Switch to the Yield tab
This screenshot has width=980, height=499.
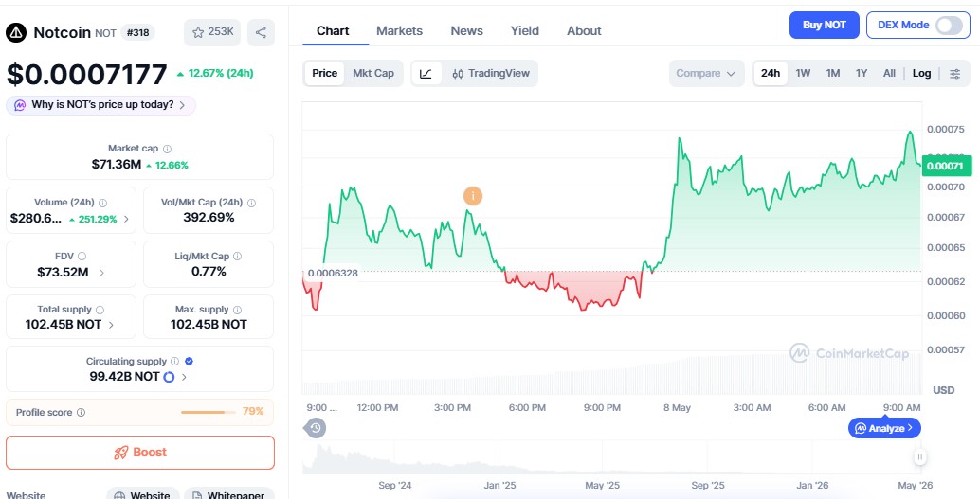(x=525, y=30)
